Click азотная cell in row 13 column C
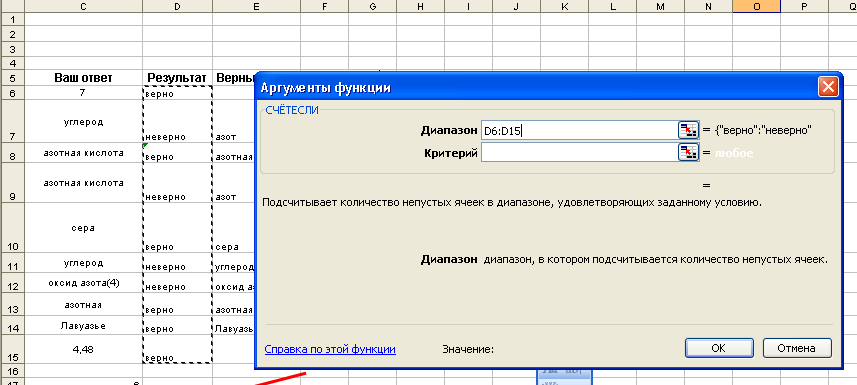Viewport: 857px width, 385px height. pos(83,305)
